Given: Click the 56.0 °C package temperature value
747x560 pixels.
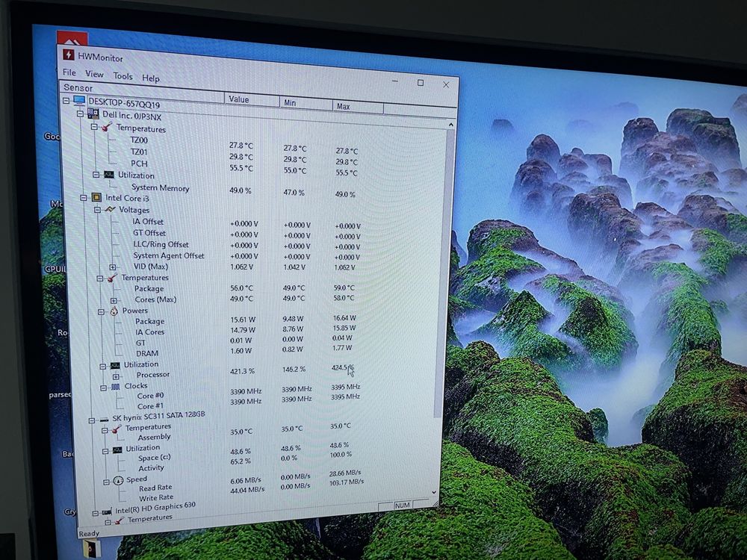Looking at the screenshot, I should click(x=241, y=288).
